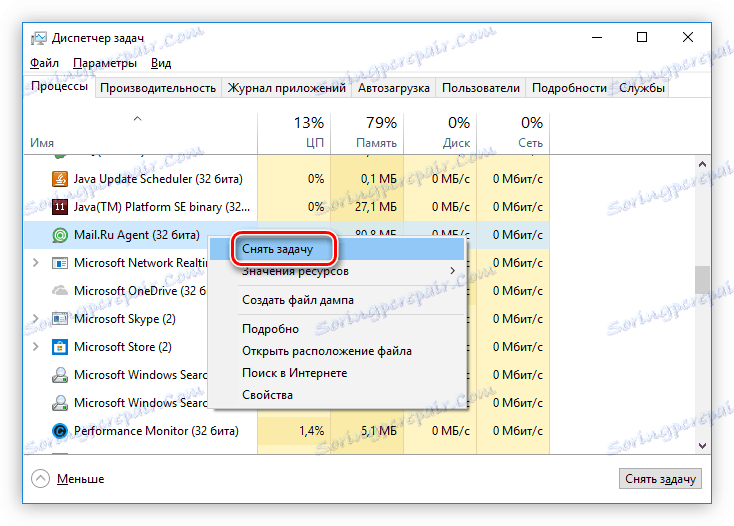This screenshot has height=526, width=734.
Task: Collapse details with the Меньше arrow icon
Action: 40,478
